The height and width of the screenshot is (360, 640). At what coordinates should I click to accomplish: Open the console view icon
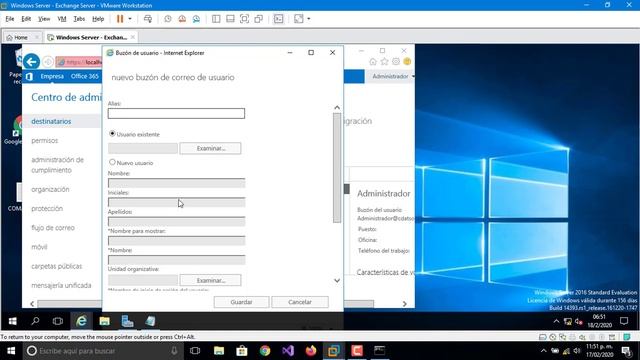pos(278,19)
